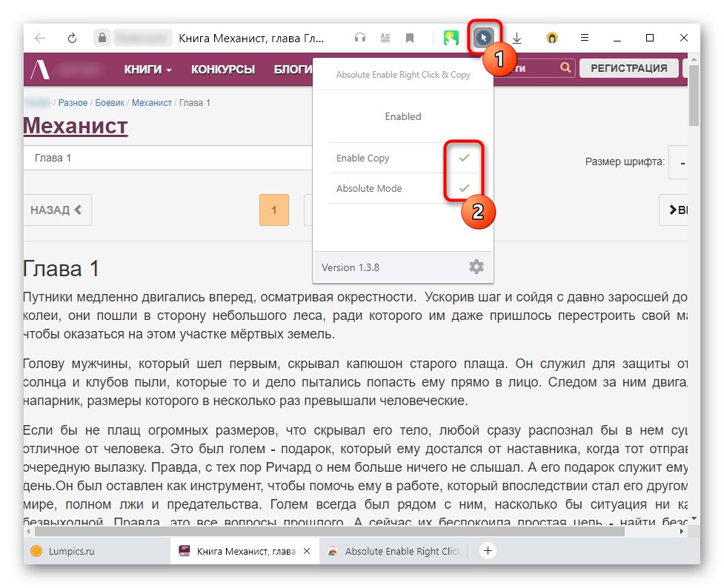Click the РЕГИСТРАЦИЯ button
The image size is (724, 588).
click(x=628, y=67)
